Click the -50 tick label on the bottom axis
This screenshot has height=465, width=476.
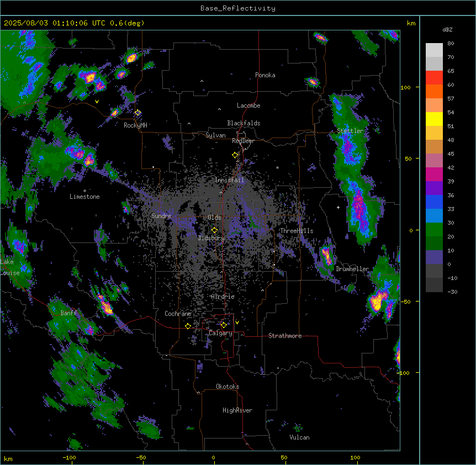[x=141, y=457]
